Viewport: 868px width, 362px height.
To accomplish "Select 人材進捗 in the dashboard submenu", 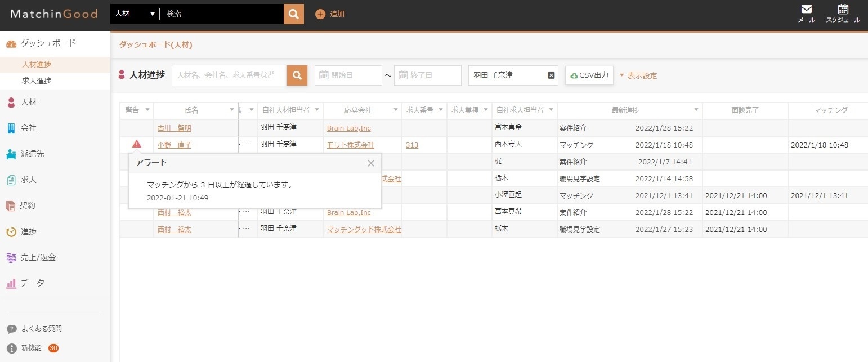I will tap(37, 64).
